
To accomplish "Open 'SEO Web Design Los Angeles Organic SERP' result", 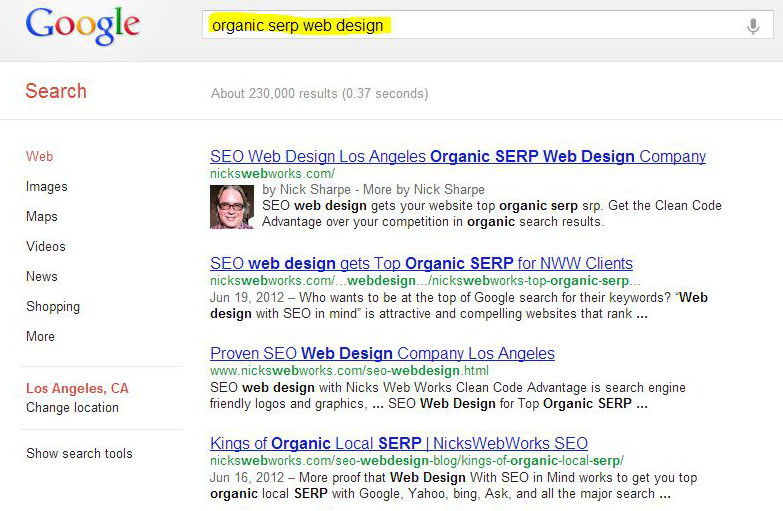I will click(458, 156).
